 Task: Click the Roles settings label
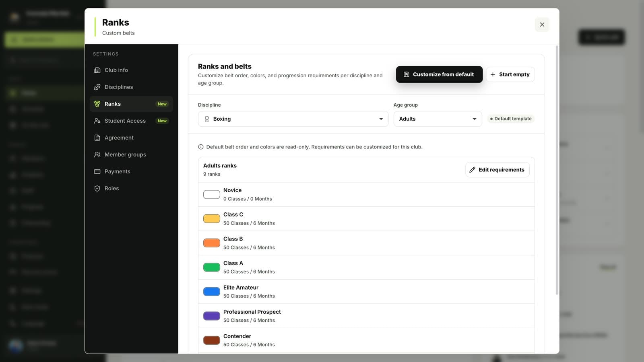point(111,188)
